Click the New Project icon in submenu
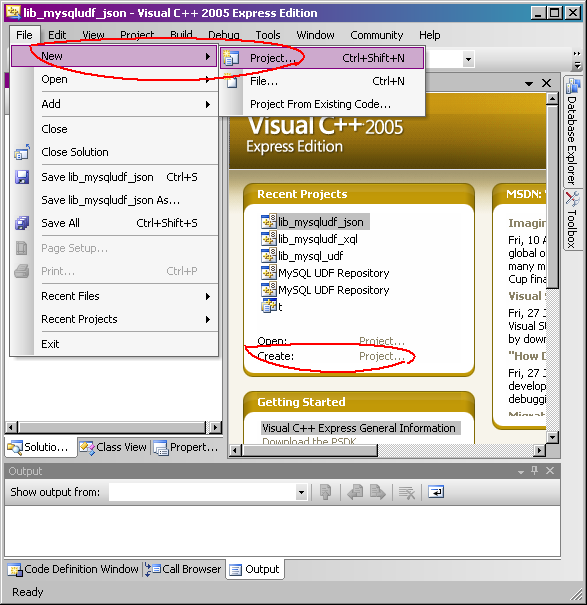The width and height of the screenshot is (587, 605). tap(231, 58)
